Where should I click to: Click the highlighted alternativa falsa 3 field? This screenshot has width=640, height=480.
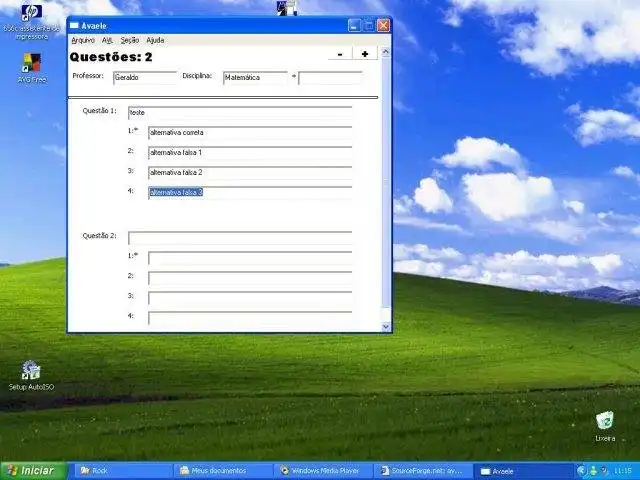point(250,193)
